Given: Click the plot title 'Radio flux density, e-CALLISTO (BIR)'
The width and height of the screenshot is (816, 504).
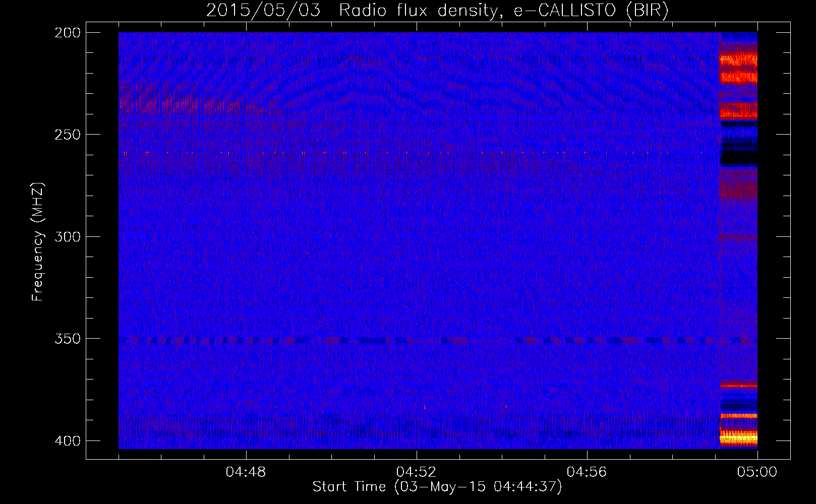Looking at the screenshot, I should [x=503, y=11].
